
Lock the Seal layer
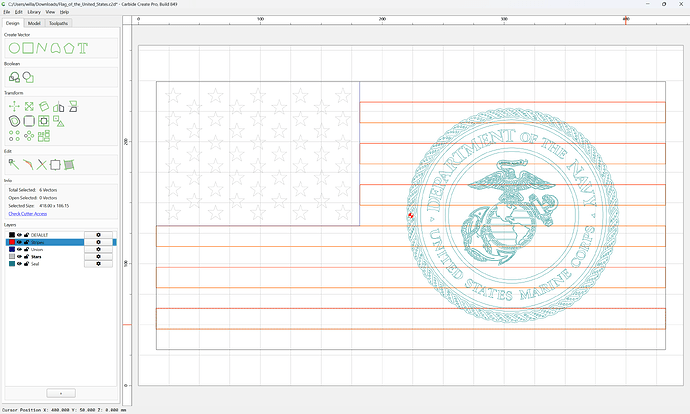pos(26,264)
